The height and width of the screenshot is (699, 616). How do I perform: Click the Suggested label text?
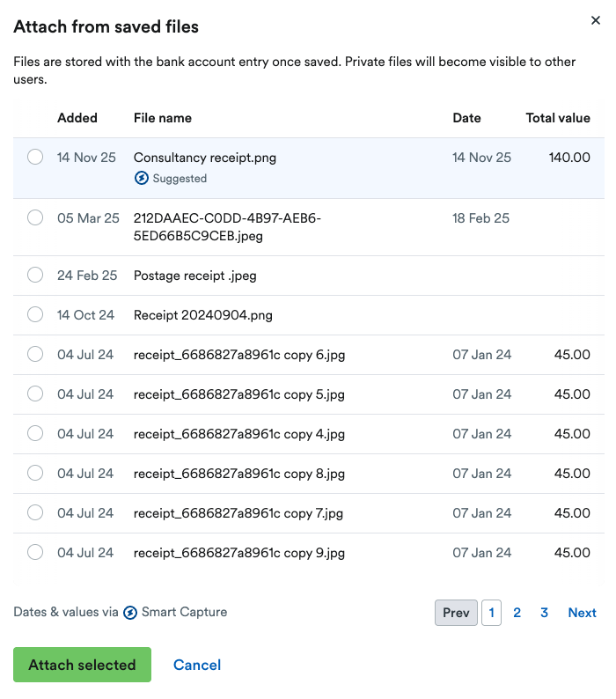tap(180, 179)
